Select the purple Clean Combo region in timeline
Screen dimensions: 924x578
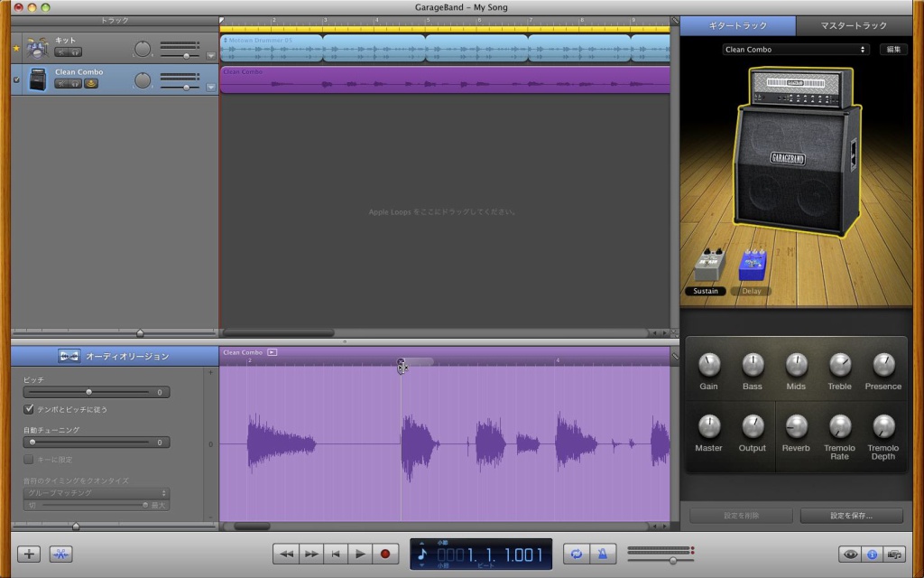click(x=445, y=80)
